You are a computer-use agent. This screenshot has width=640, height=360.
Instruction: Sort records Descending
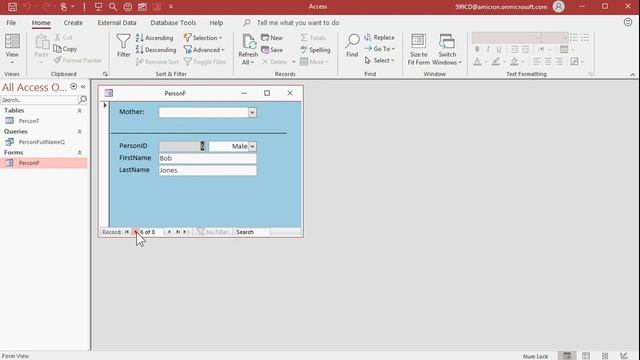(x=156, y=50)
